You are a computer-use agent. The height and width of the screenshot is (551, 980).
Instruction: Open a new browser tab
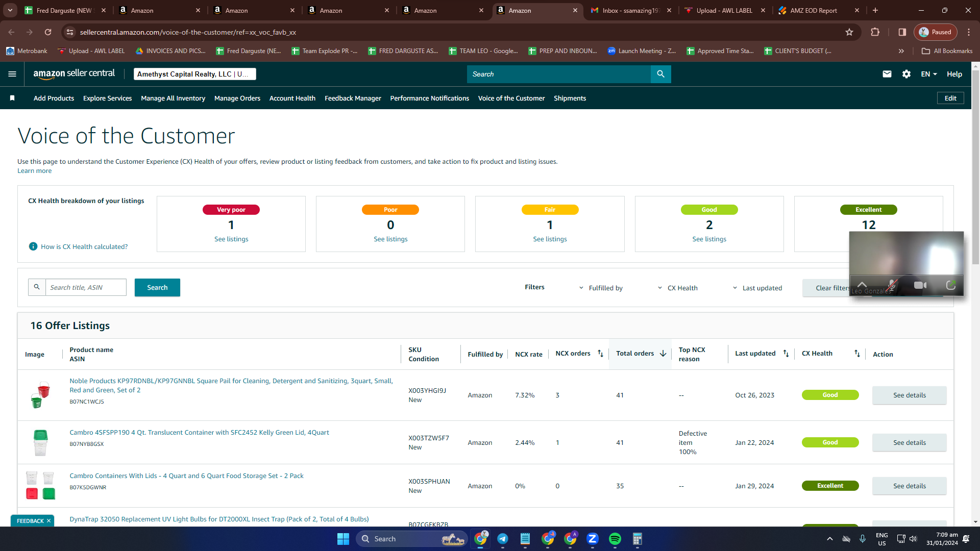click(875, 10)
